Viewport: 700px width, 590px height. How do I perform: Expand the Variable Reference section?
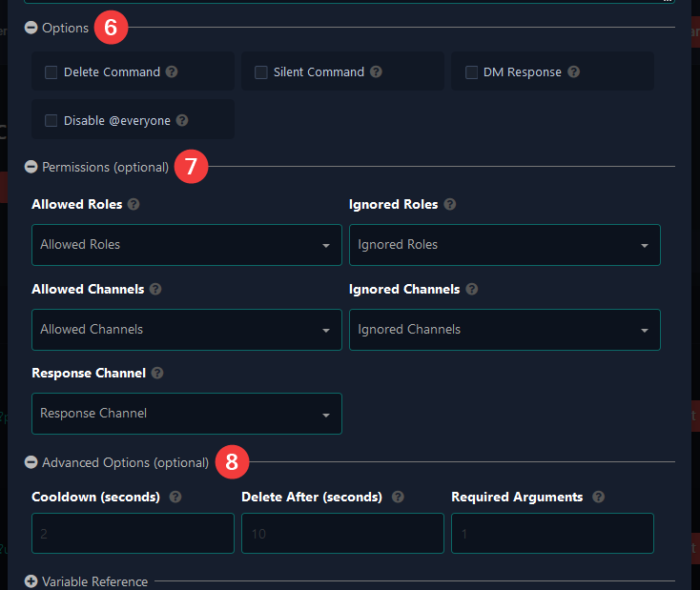coord(31,581)
